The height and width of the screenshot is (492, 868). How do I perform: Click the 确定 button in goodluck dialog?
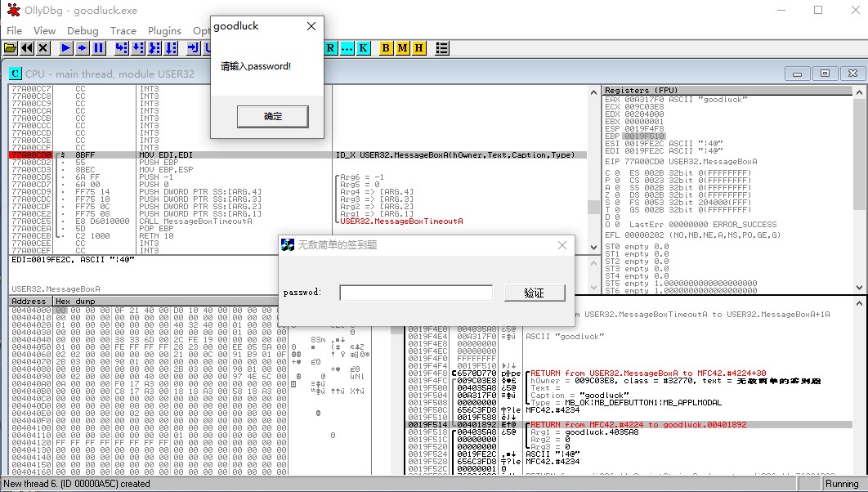tap(273, 116)
